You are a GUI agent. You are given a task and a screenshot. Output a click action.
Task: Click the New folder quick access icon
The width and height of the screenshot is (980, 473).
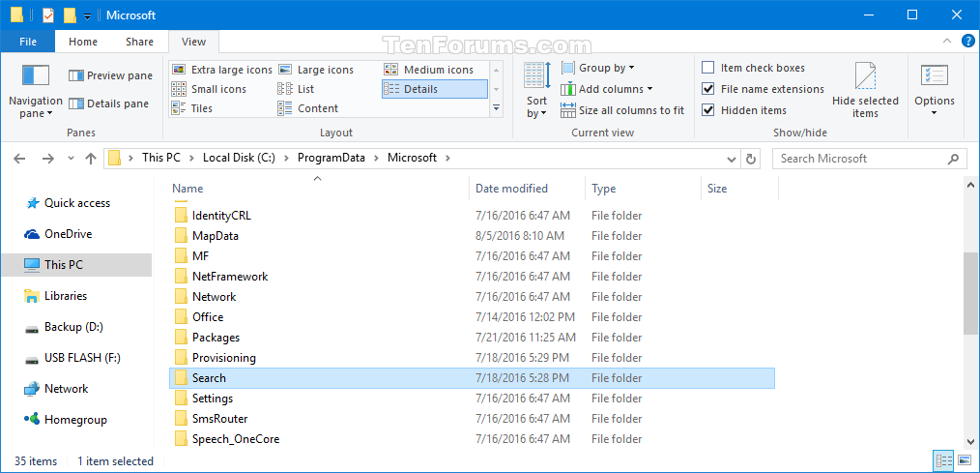tap(70, 15)
